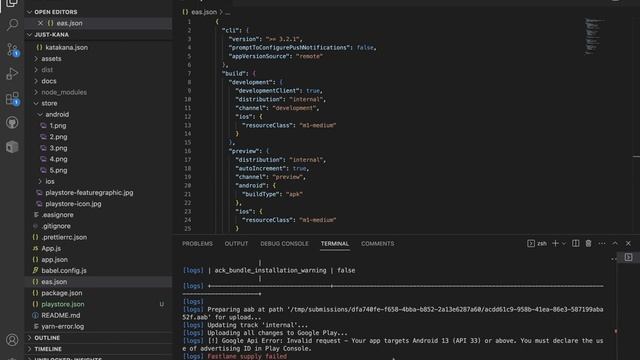This screenshot has width=640, height=360.
Task: Open 5.png in the android folder
Action: (x=58, y=170)
